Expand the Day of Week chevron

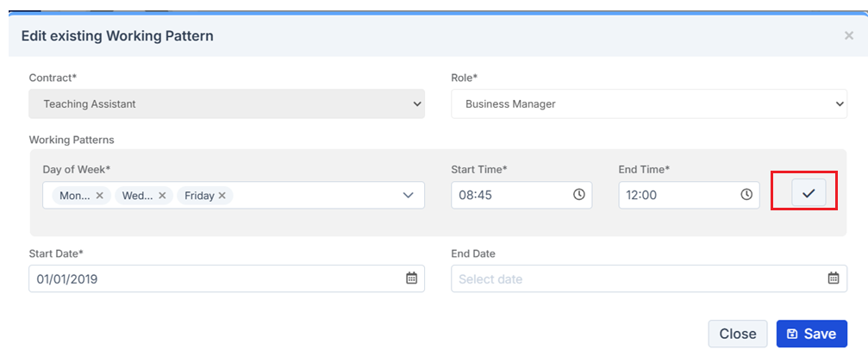tap(409, 196)
